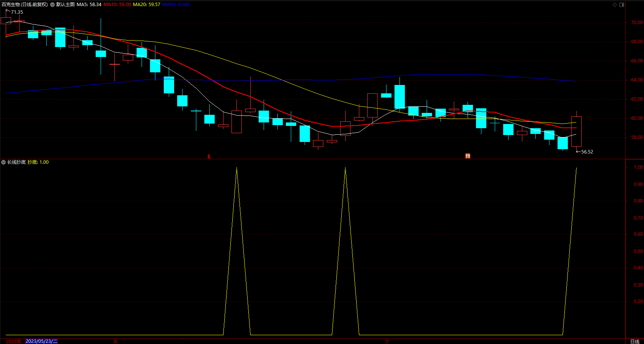
Task: Click the MA5: 58.34 label
Action: click(x=89, y=5)
